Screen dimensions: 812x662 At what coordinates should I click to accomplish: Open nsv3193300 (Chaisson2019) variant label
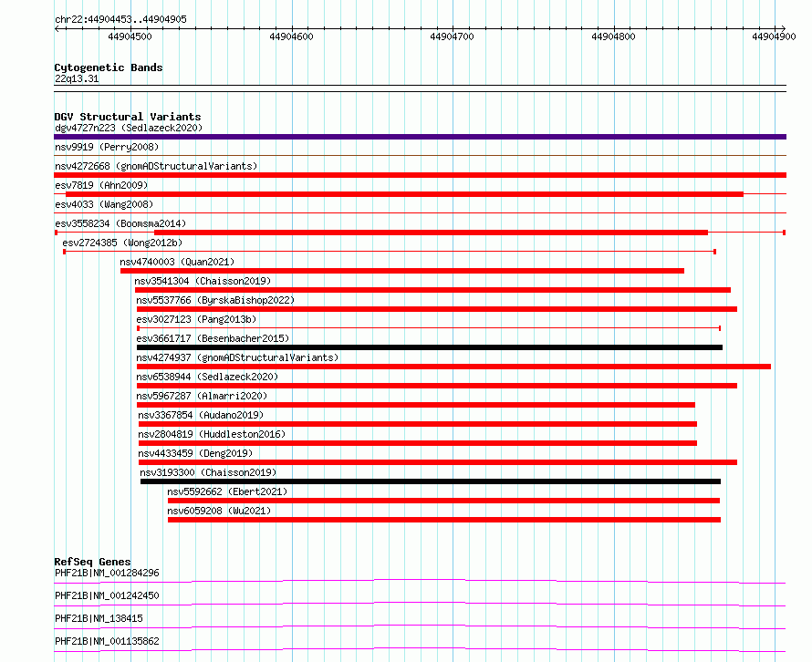[x=208, y=472]
